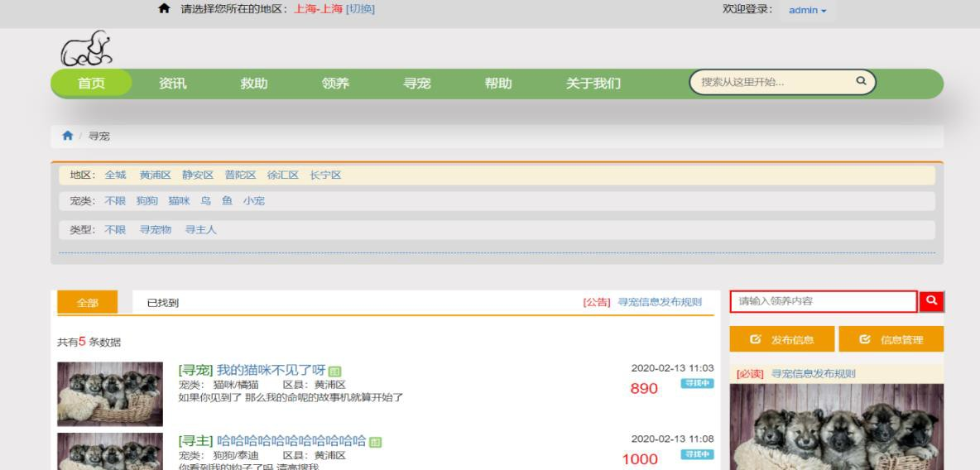Open the 哈哈哈哈哈哈 listing title
This screenshot has width=980, height=470.
click(291, 440)
